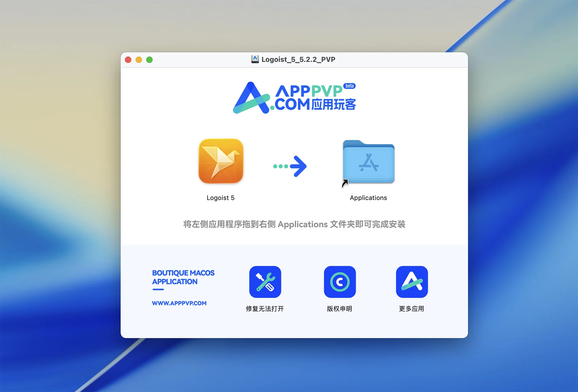Click the Logoist_5_5.2.2_PVP window title text
The width and height of the screenshot is (578, 392).
[x=298, y=59]
